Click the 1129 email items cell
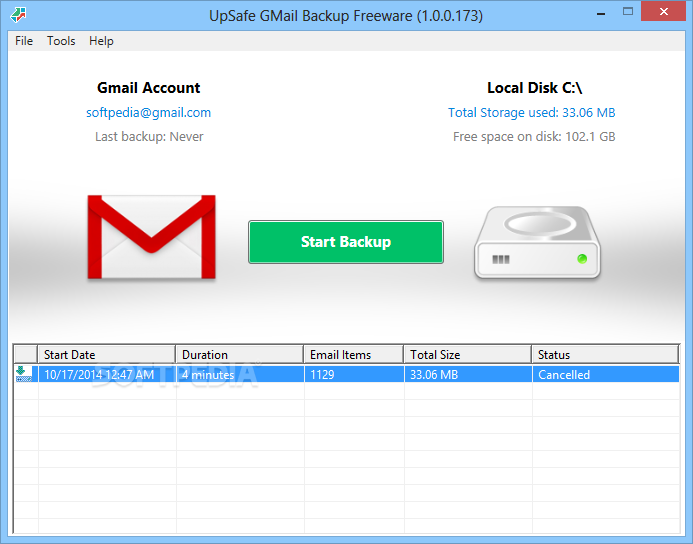 pos(354,375)
